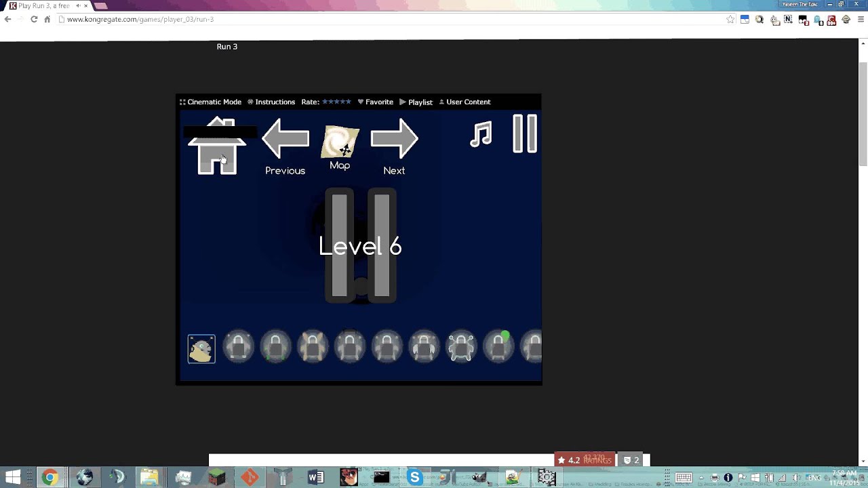Reload the Kongregate page
The height and width of the screenshot is (488, 868).
pyautogui.click(x=34, y=20)
